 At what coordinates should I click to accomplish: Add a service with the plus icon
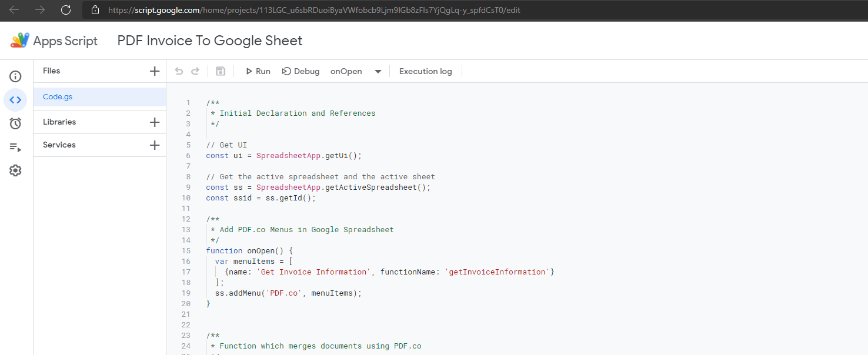(x=155, y=145)
